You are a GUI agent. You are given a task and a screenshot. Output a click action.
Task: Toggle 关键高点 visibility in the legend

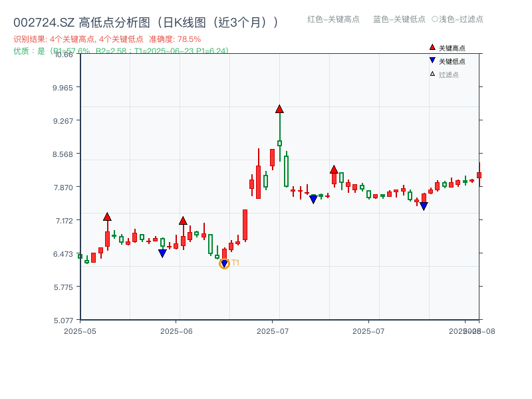[447, 47]
